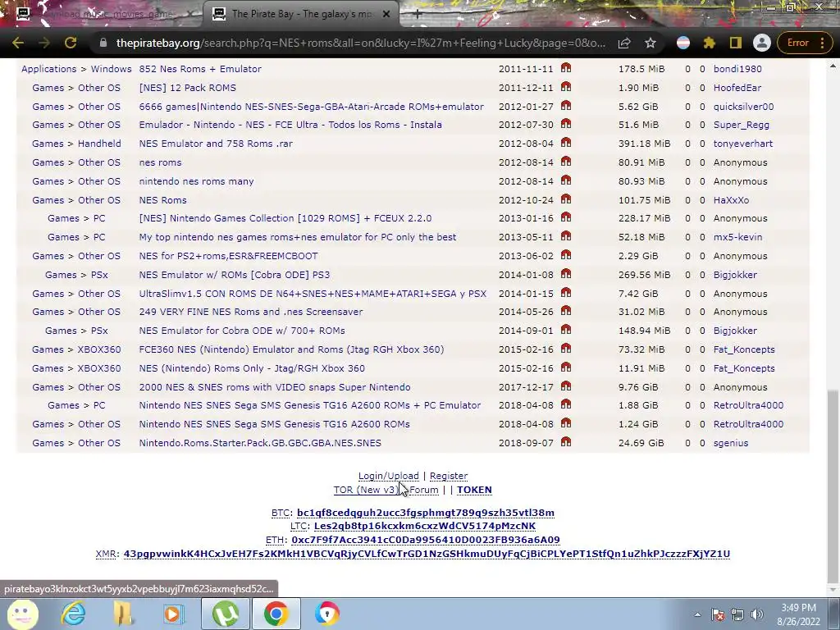
Task: Click magnet icon for UltraSlimv1.5 CON ROMS
Action: [566, 293]
